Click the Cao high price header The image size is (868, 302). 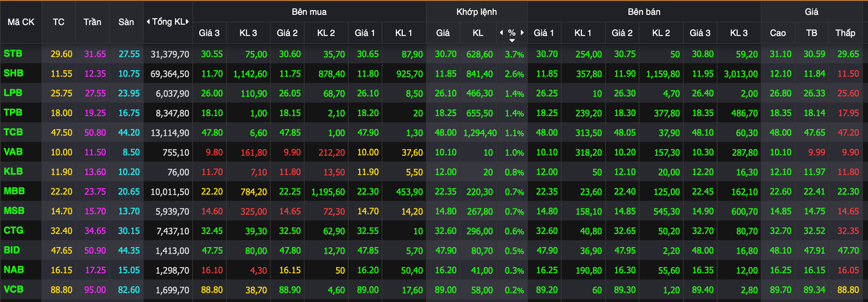778,33
